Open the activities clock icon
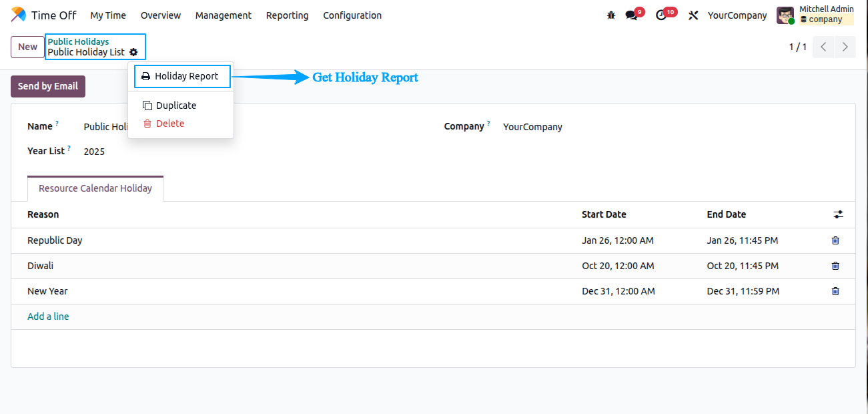The width and height of the screenshot is (868, 414). point(661,15)
